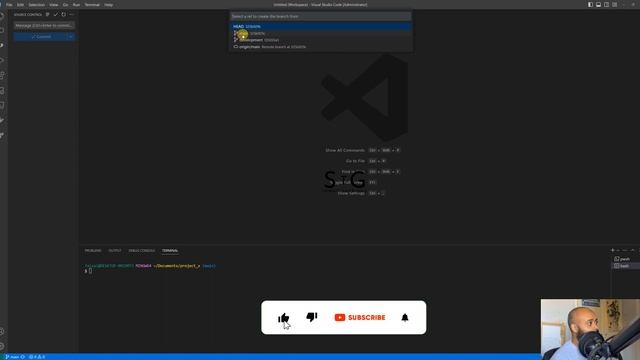Toggle the secondary side bar layout icon
Image resolution: width=640 pixels, height=360 pixels.
[607, 5]
